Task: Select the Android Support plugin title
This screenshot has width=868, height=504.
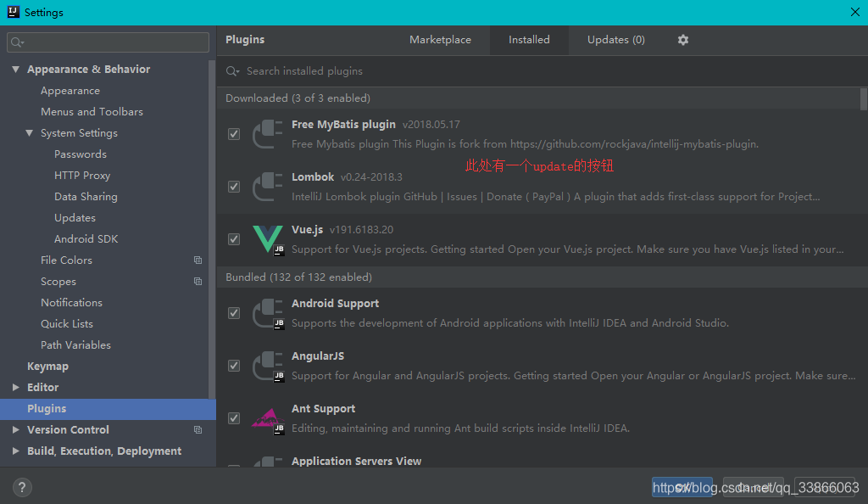Action: (x=335, y=304)
